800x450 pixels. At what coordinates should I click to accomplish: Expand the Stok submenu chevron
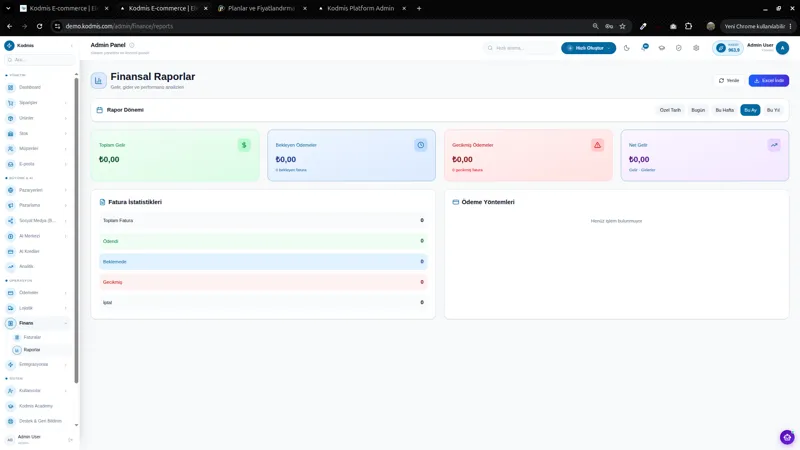(x=66, y=133)
